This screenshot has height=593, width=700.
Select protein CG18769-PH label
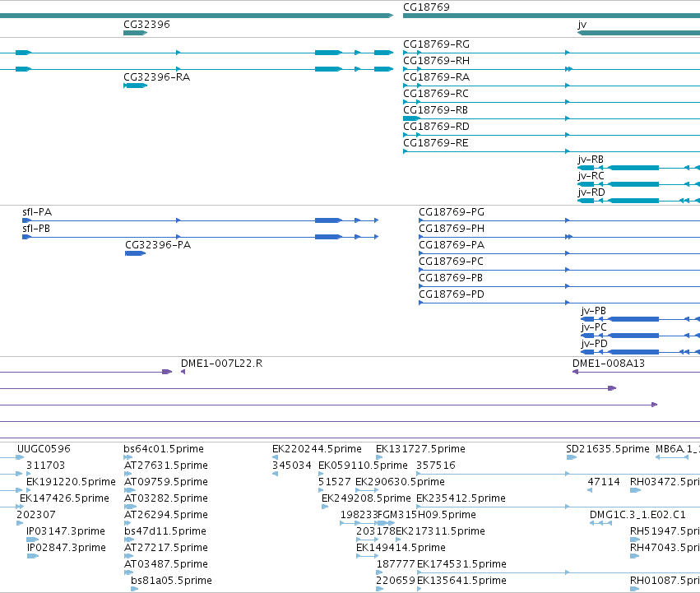tap(452, 229)
